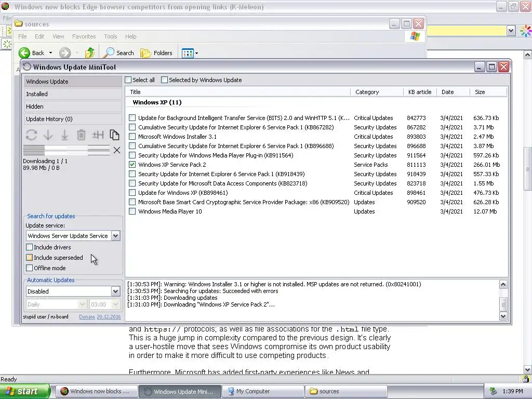The height and width of the screenshot is (399, 532).
Task: Click the K-Meleon yellow address field
Action: [467, 31]
